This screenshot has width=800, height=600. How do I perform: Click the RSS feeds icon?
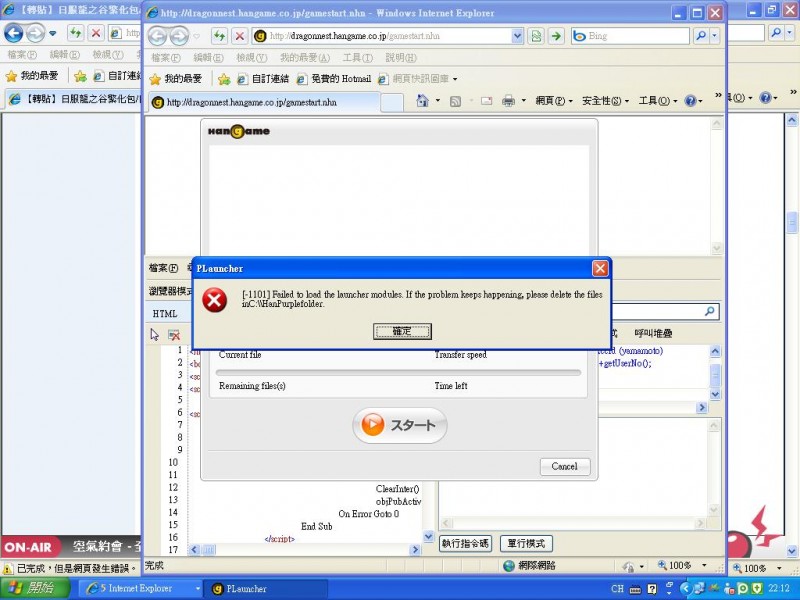pos(455,101)
